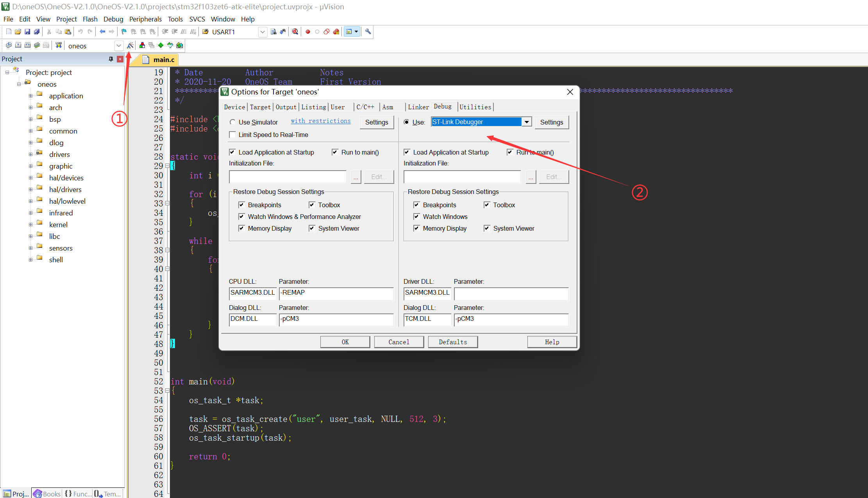868x498 pixels.
Task: Uncheck right-side System Viewer checkbox
Action: 487,228
